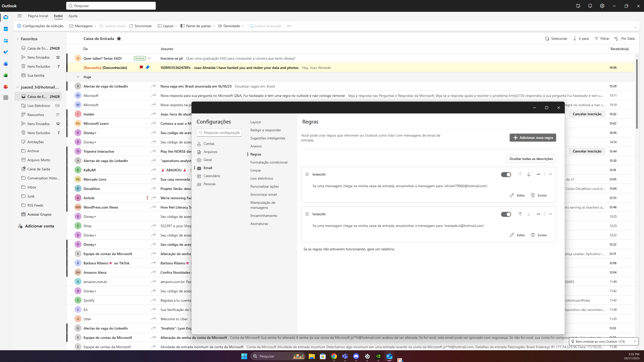The image size is (644, 362).
Task: Click the red flag on hacked email
Action: click(141, 67)
